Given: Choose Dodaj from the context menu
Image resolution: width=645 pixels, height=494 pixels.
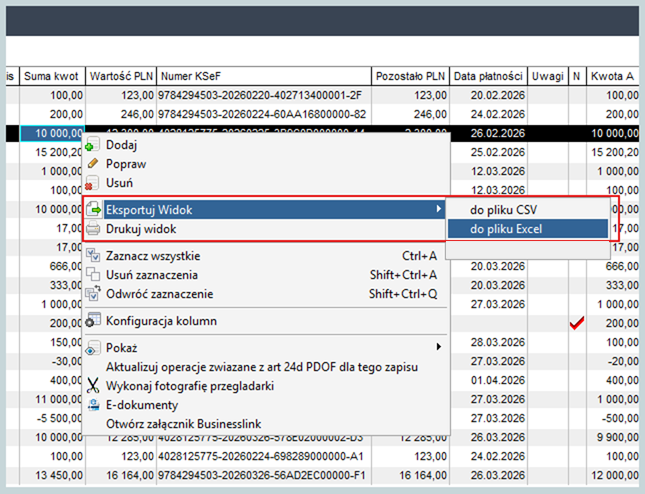Looking at the screenshot, I should tap(266, 145).
